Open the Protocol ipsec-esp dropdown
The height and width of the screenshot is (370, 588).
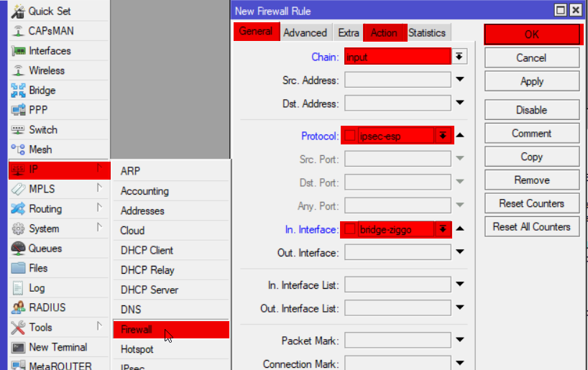click(444, 136)
